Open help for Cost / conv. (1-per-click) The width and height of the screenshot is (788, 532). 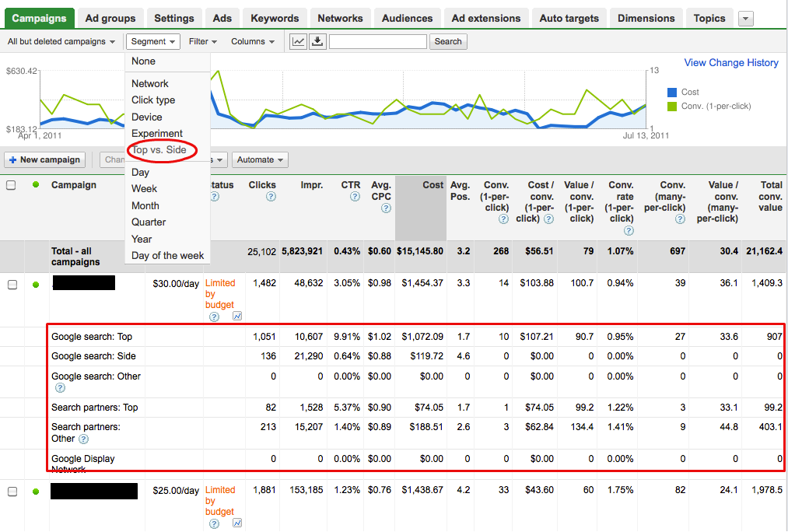point(548,219)
